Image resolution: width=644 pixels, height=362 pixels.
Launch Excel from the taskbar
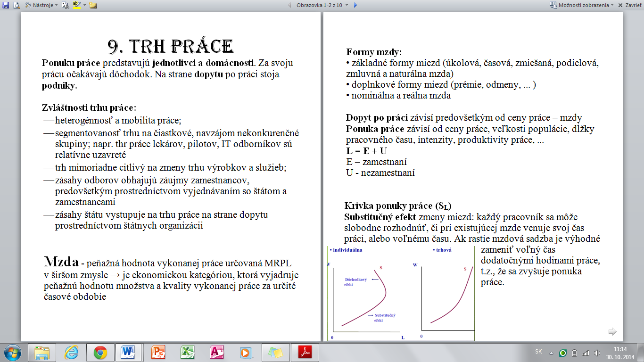tap(188, 352)
